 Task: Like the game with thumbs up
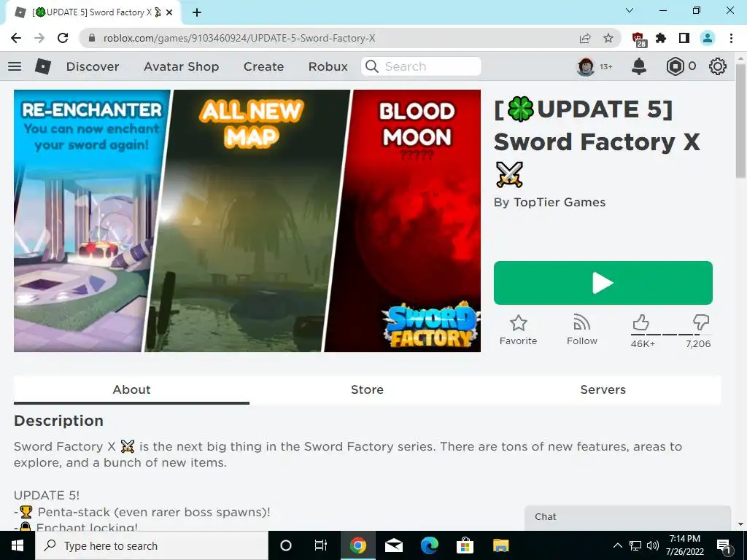[641, 322]
